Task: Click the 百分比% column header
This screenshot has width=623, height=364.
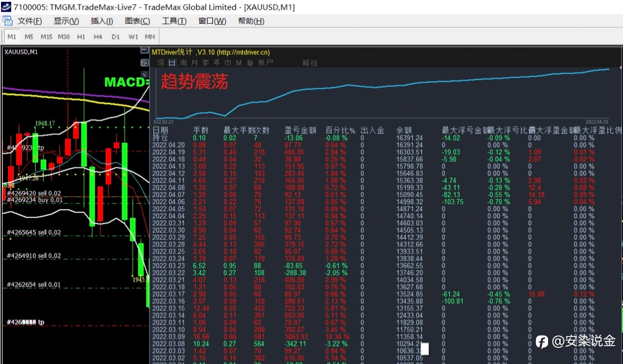Action: [x=341, y=130]
